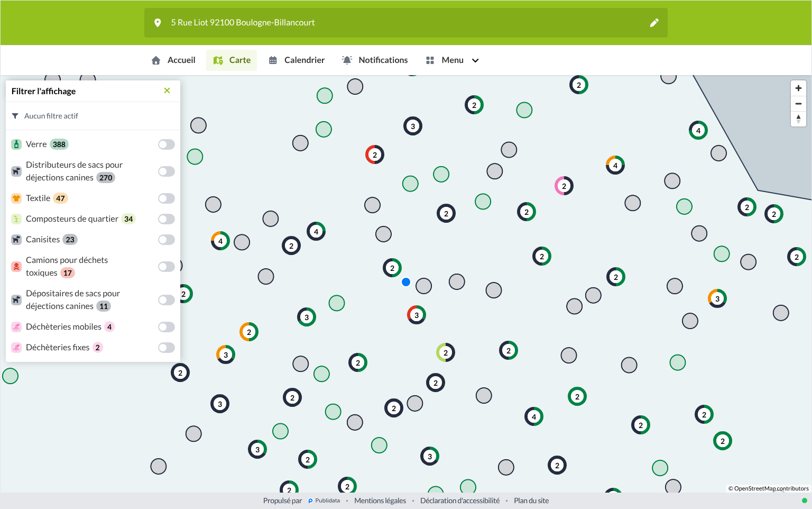Enable Distributeurs de sacs pour déjections canines filter

pyautogui.click(x=167, y=171)
